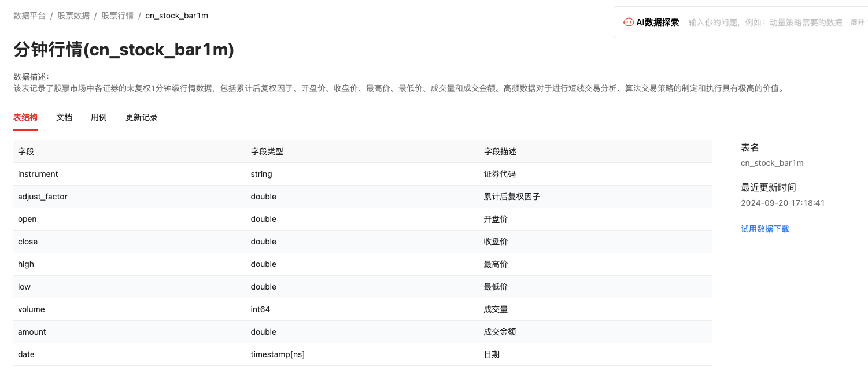Click the timestamp[ns] type cell
Image resolution: width=868 pixels, height=389 pixels.
(x=278, y=354)
